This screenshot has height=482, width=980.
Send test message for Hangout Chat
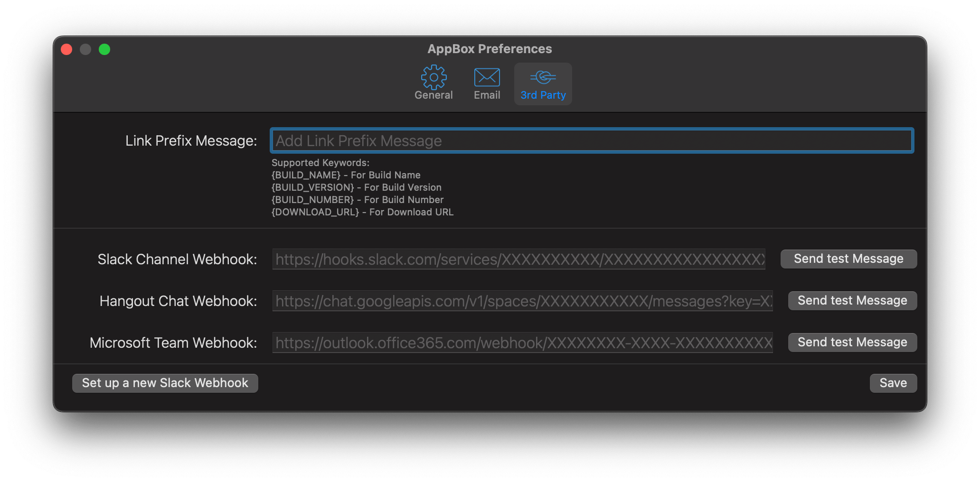tap(852, 301)
